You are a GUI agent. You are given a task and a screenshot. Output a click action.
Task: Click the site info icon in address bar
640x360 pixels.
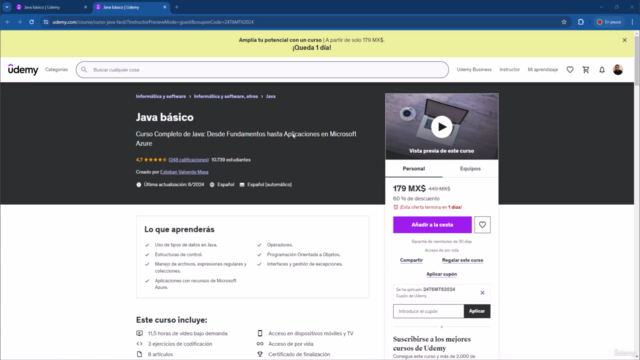[46, 22]
